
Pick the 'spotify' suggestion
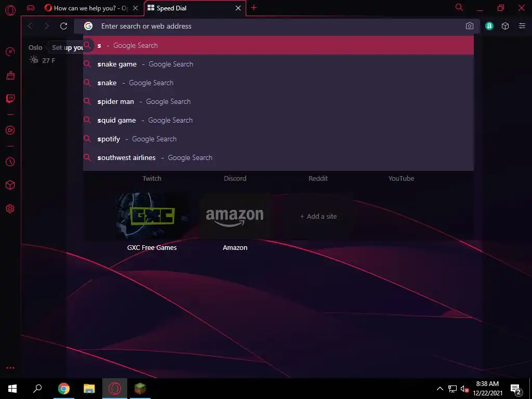pos(278,139)
